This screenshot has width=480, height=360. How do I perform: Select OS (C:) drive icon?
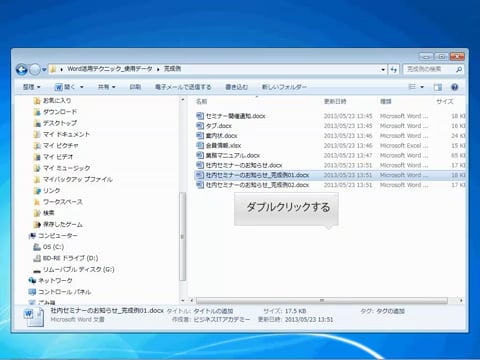click(x=37, y=247)
